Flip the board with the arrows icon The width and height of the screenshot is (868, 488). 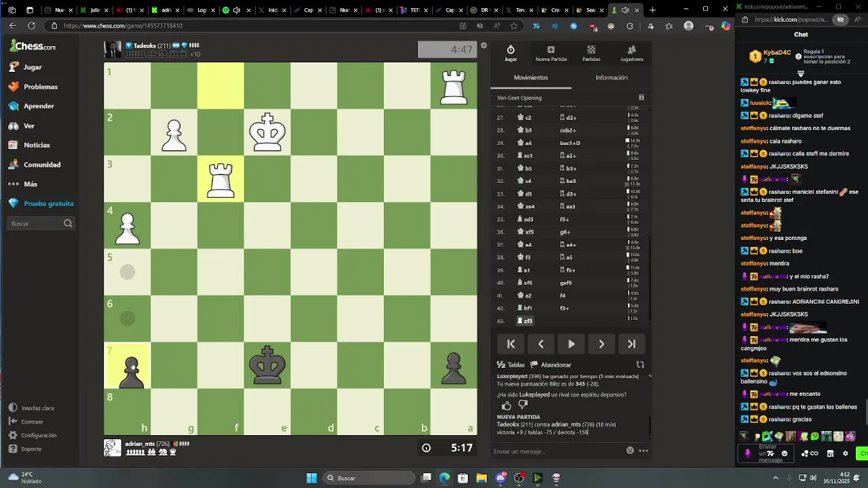tap(639, 365)
